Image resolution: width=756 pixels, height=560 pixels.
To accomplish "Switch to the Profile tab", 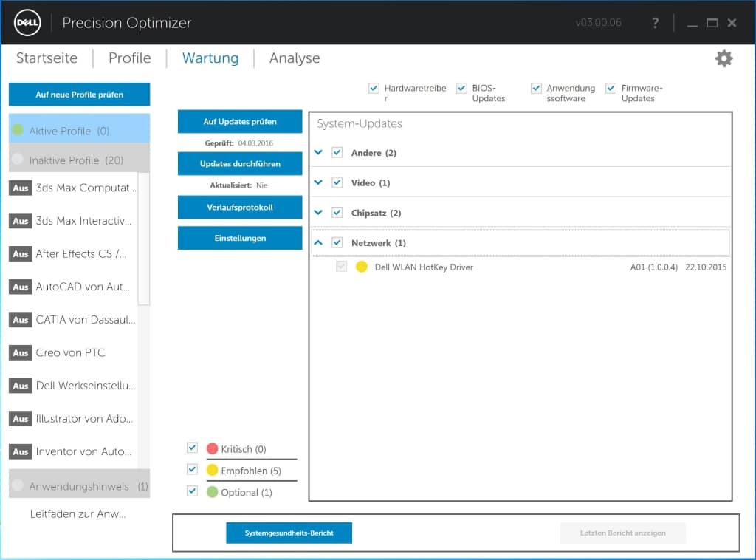I will [130, 58].
